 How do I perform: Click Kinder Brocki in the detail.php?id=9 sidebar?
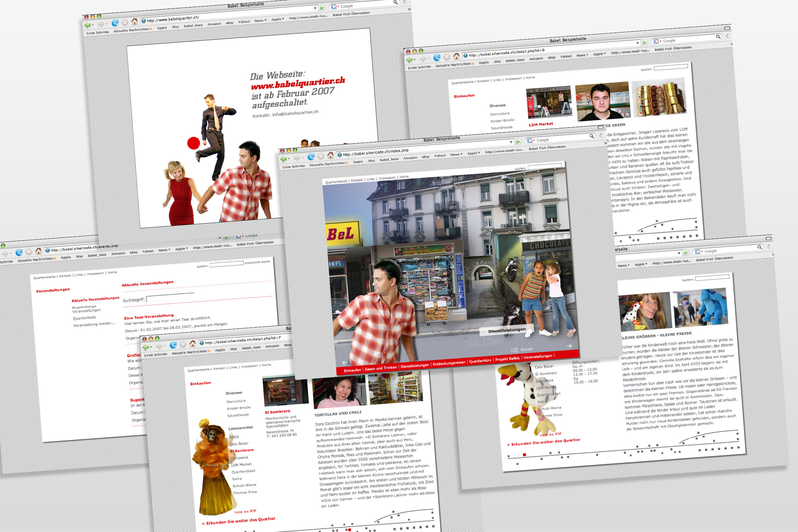click(x=502, y=120)
